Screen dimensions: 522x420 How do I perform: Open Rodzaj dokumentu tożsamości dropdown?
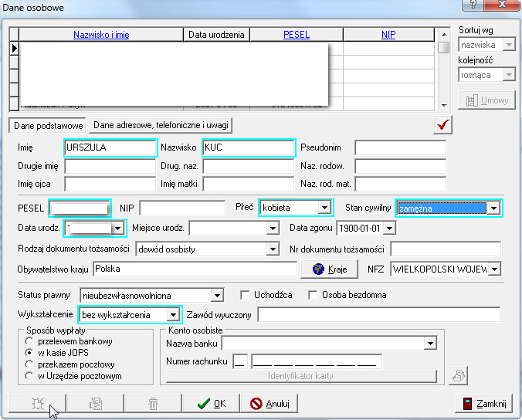coord(273,249)
